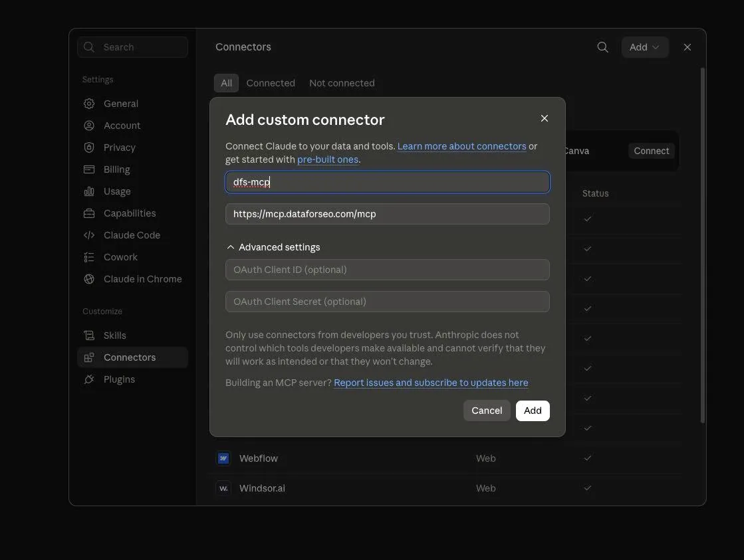Open the Cowork section

pyautogui.click(x=132, y=257)
